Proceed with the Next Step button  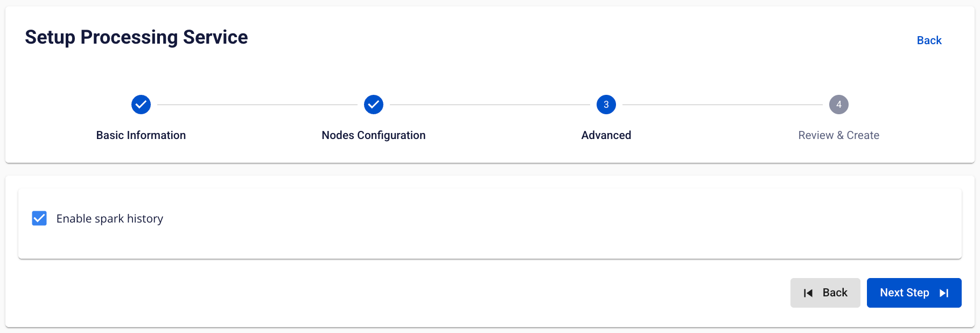point(914,293)
